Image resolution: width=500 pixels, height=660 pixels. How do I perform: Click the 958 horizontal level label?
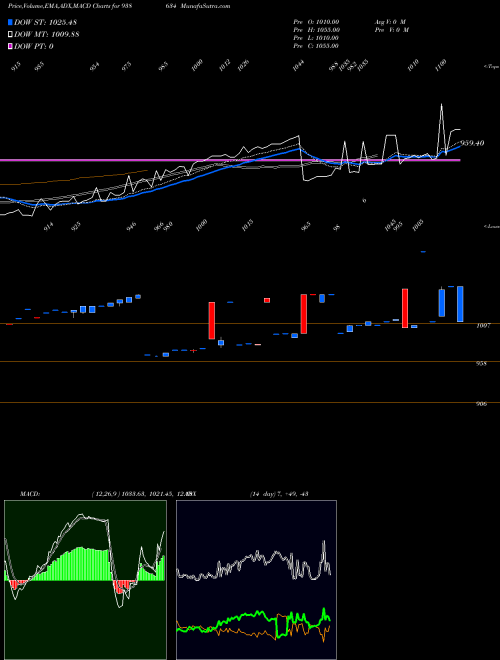pyautogui.click(x=481, y=363)
